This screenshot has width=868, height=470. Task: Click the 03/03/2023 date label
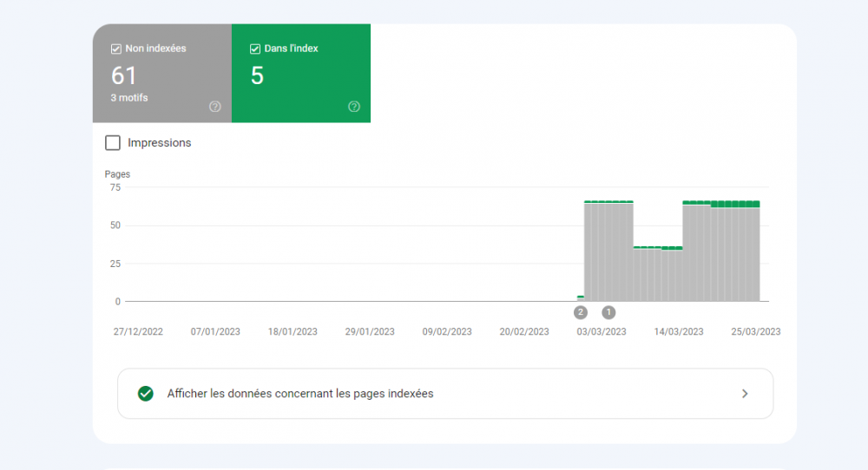pyautogui.click(x=602, y=332)
